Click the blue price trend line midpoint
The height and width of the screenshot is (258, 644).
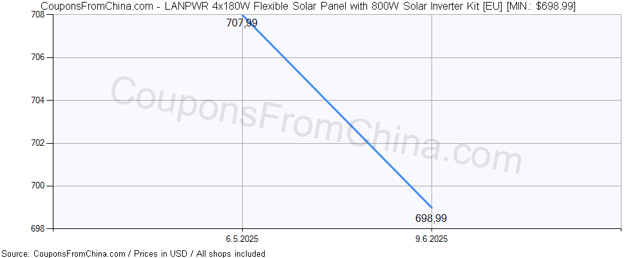coord(337,111)
